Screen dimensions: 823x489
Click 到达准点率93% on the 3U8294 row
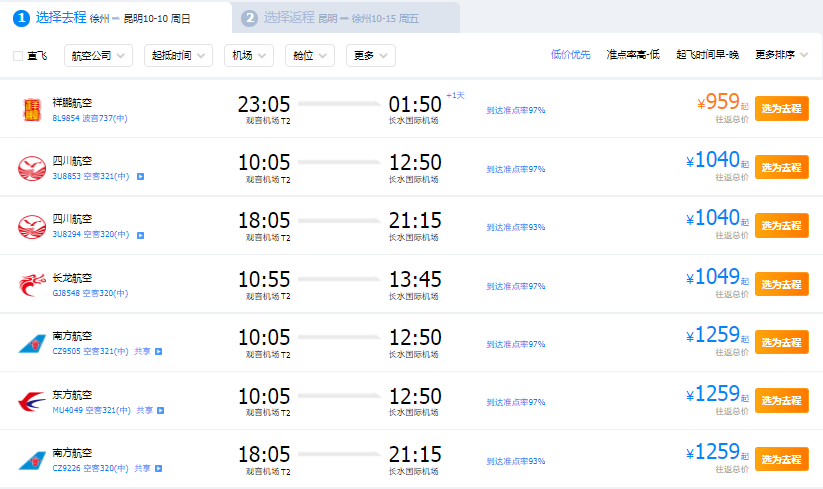pyautogui.click(x=516, y=228)
